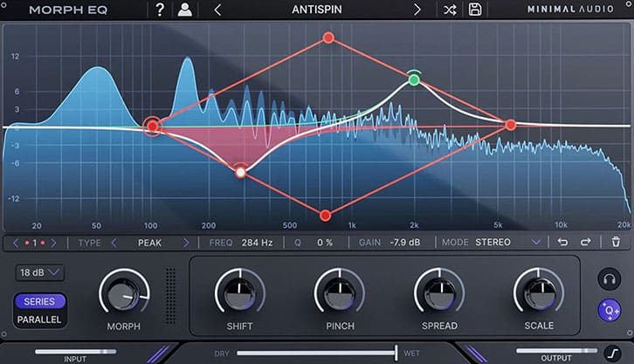
Task: Open the help question mark icon
Action: coord(160,10)
